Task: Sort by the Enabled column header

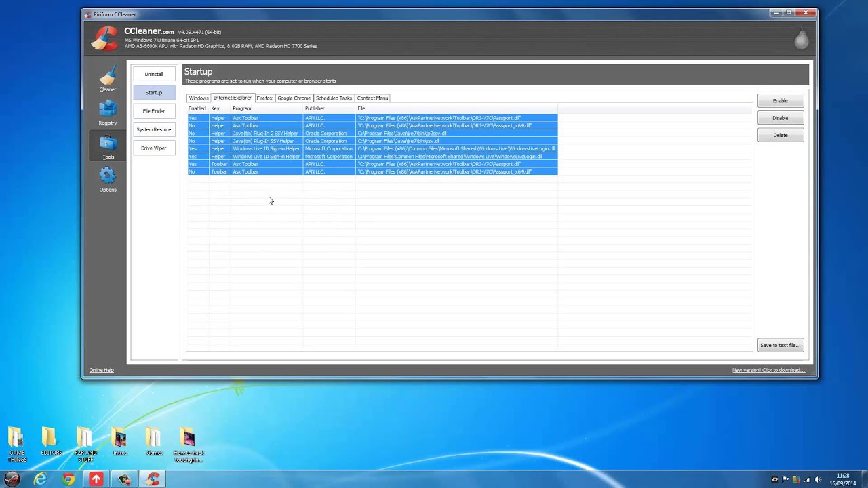Action: tap(197, 108)
